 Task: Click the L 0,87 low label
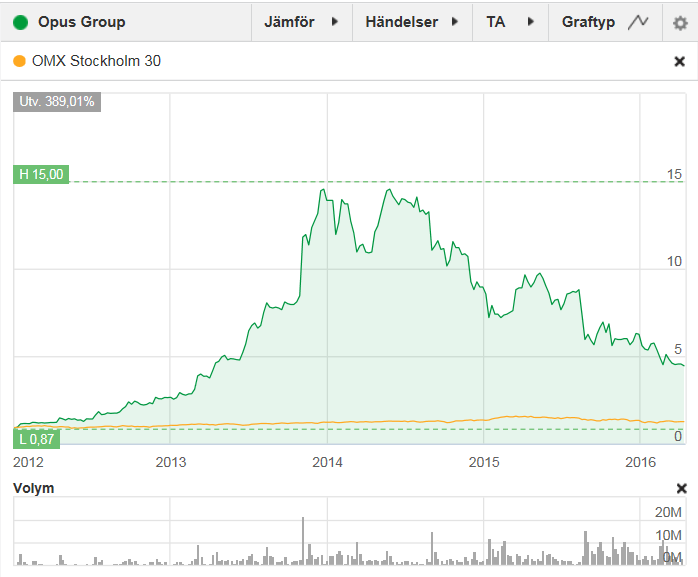37,439
